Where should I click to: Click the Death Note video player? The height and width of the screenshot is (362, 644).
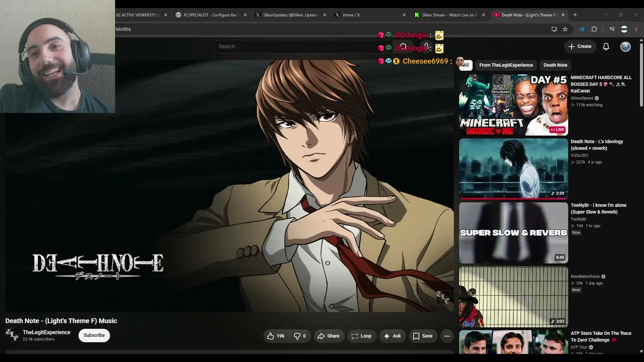click(x=229, y=186)
